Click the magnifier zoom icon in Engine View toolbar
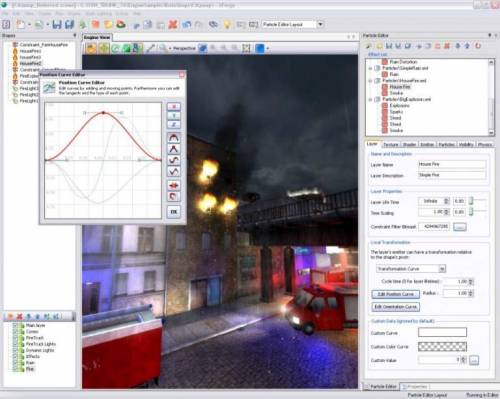This screenshot has height=399, width=500. pyautogui.click(x=163, y=48)
